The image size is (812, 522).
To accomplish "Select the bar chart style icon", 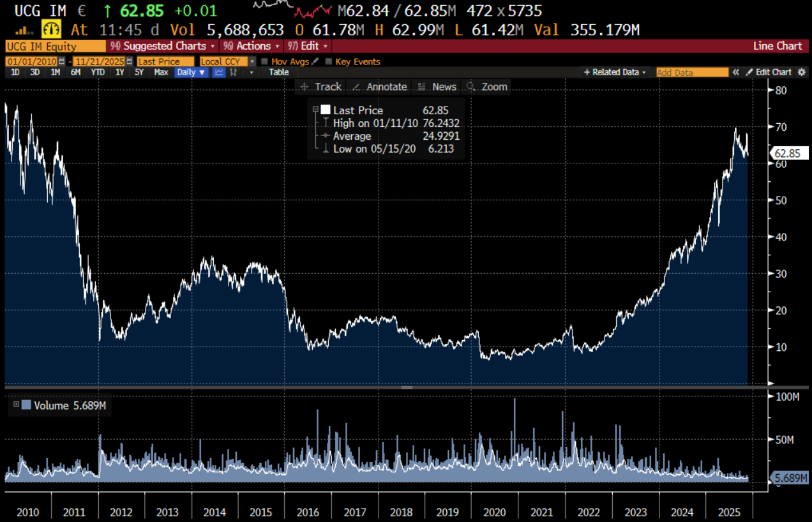I will (234, 72).
